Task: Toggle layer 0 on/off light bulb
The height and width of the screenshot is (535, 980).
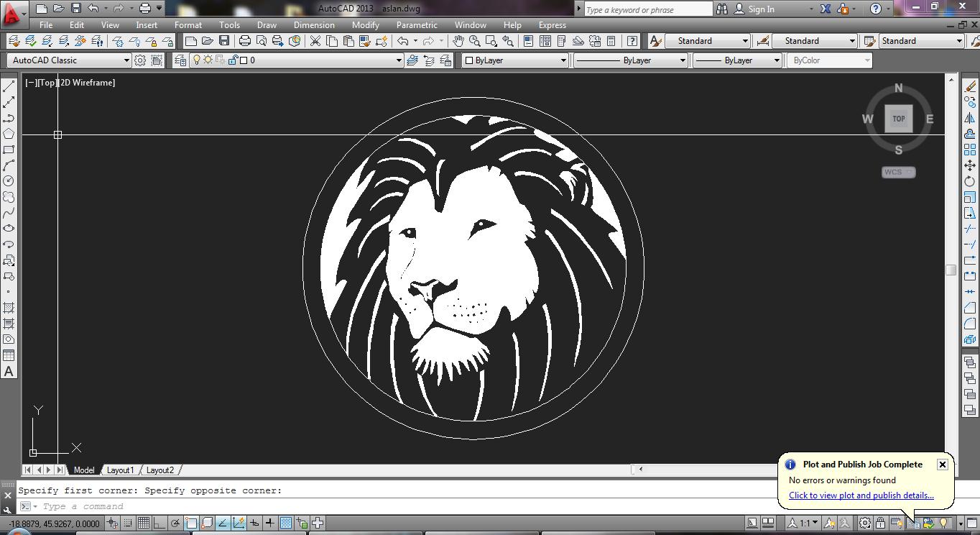Action: (x=197, y=60)
